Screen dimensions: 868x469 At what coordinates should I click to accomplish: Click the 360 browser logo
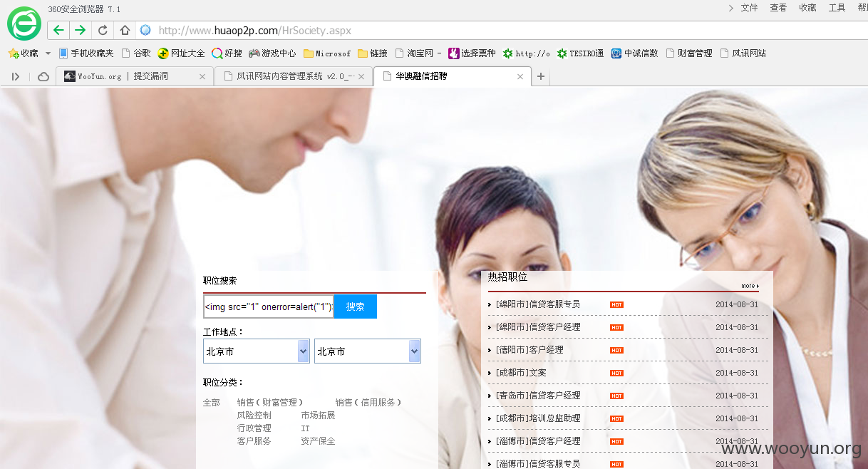coord(24,23)
